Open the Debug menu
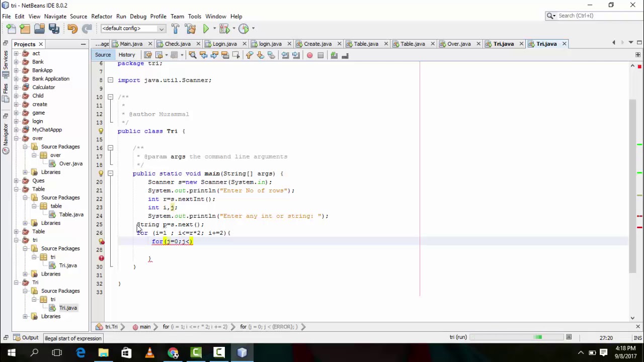644x362 pixels. point(138,16)
